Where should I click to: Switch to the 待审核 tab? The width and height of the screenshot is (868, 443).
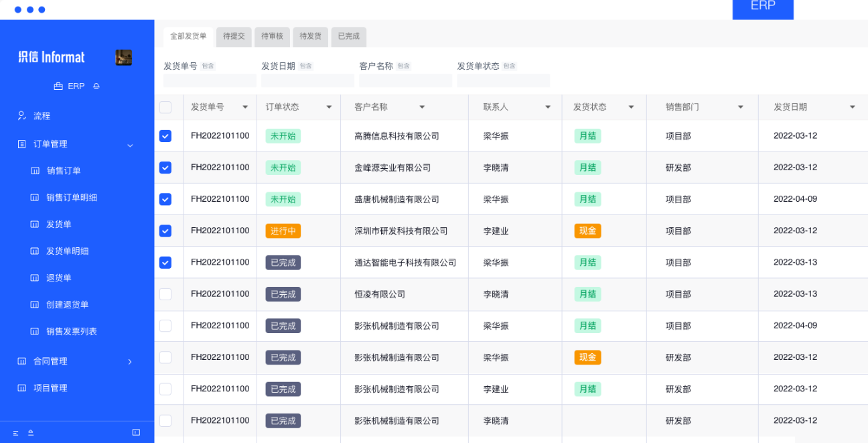point(272,37)
